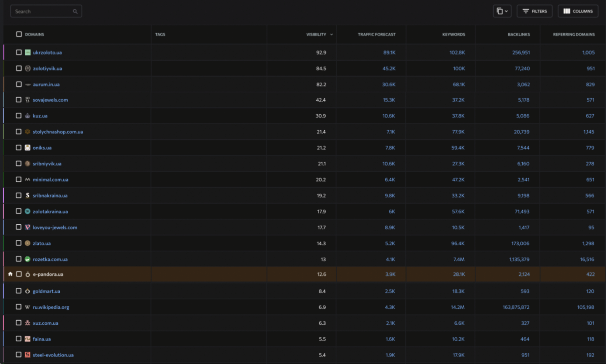Click the Domains column header
Screen dimensions: 606x364
[x=34, y=34]
